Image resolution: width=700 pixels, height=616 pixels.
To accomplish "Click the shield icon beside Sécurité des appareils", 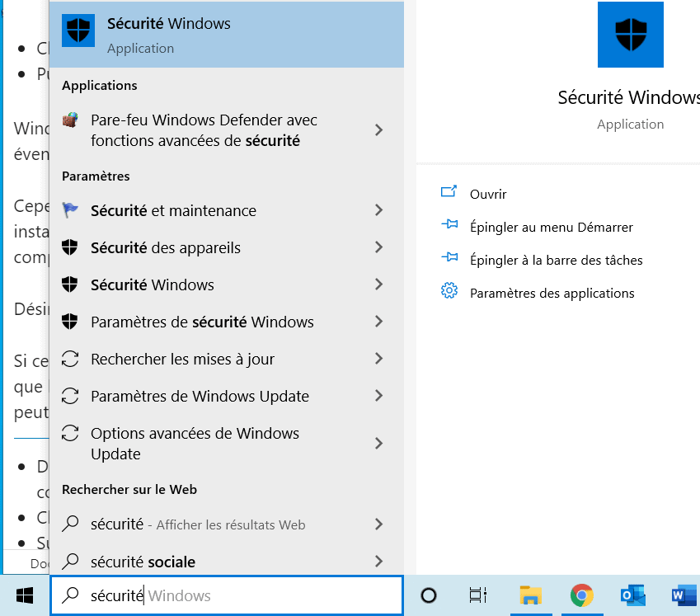I will 70,247.
